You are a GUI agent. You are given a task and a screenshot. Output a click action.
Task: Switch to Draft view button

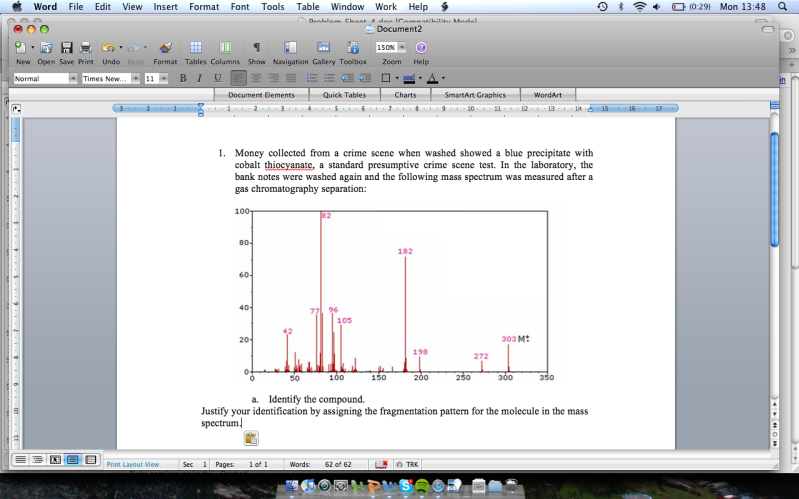(x=20, y=460)
